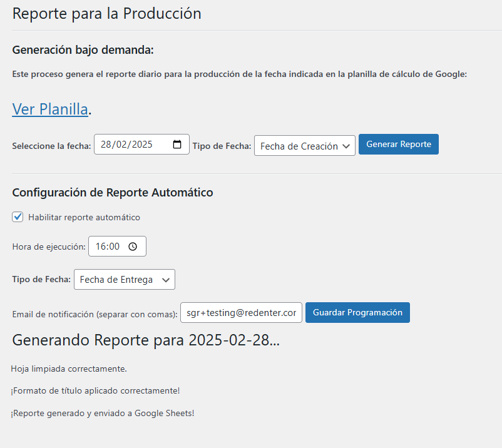This screenshot has width=502, height=448.
Task: Open the Fecha de Entrega dropdown
Action: pyautogui.click(x=124, y=280)
